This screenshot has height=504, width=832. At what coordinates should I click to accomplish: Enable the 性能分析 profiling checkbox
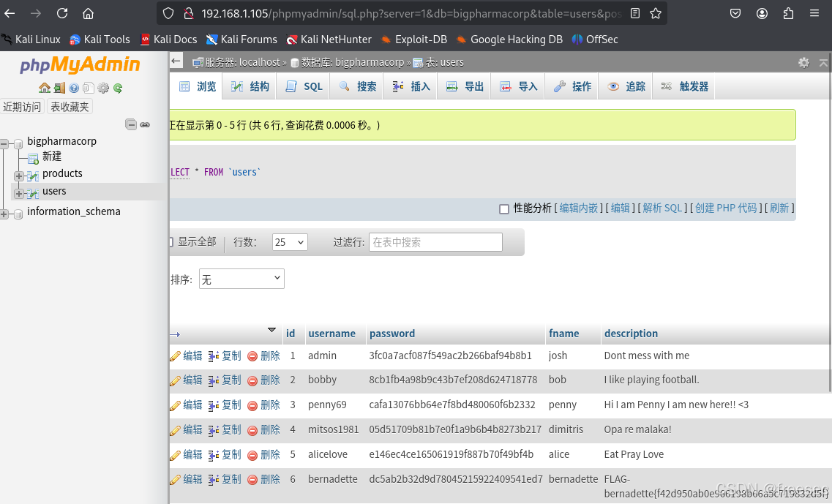click(x=504, y=209)
